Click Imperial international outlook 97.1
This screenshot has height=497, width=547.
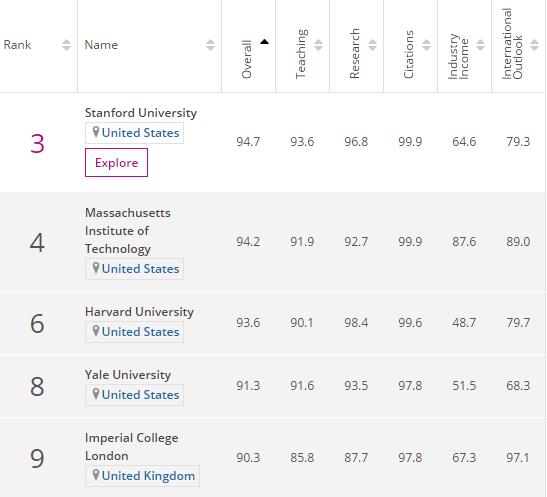[x=518, y=457]
